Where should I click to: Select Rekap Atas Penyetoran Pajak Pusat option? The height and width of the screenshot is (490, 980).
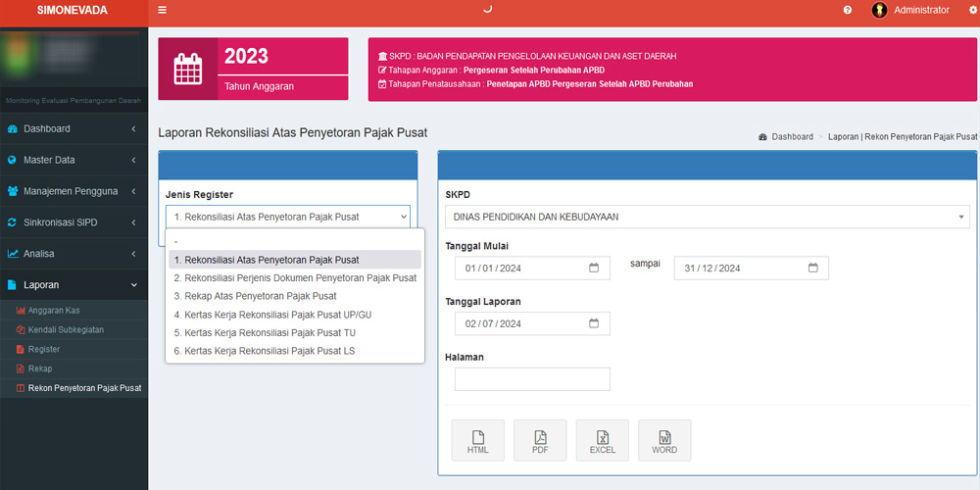coord(255,296)
